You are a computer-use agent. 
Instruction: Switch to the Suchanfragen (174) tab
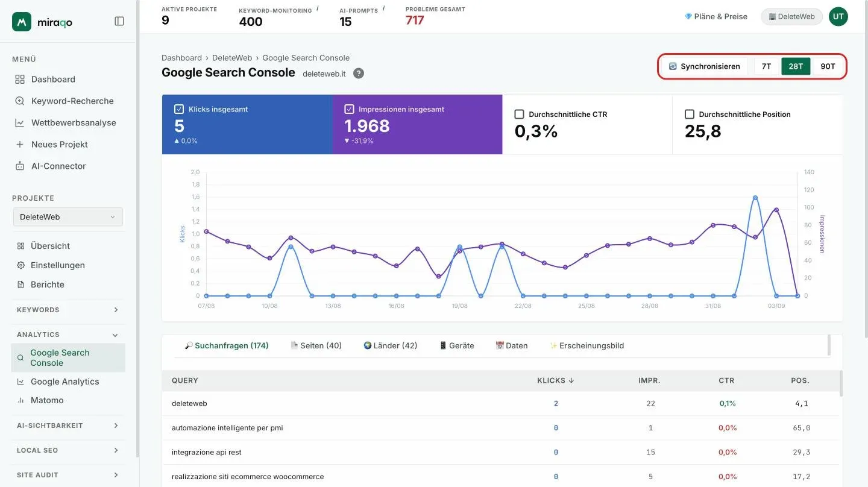point(227,346)
